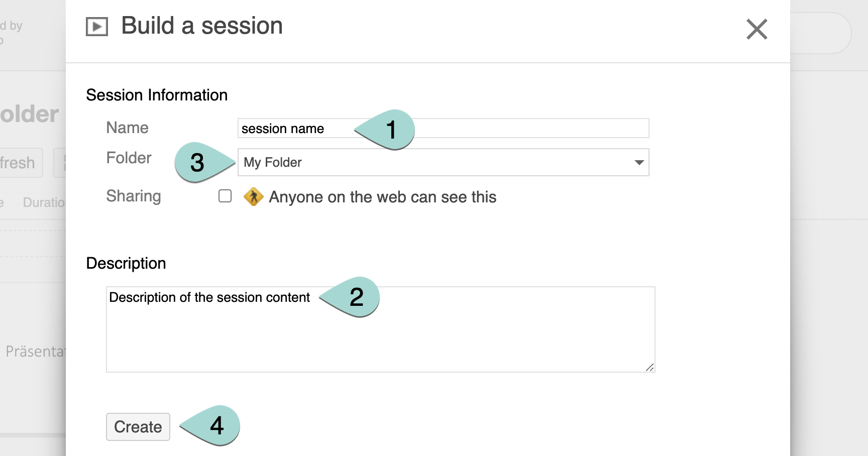Image resolution: width=868 pixels, height=456 pixels.
Task: Click the Präsentation entry in the background
Action: pyautogui.click(x=35, y=351)
